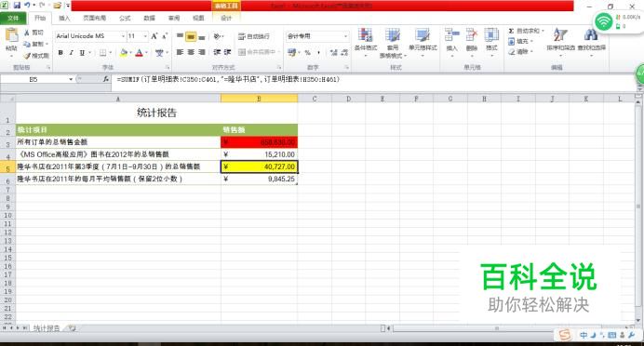The image size is (644, 346).
Task: Align text left in cell
Action: [x=180, y=52]
